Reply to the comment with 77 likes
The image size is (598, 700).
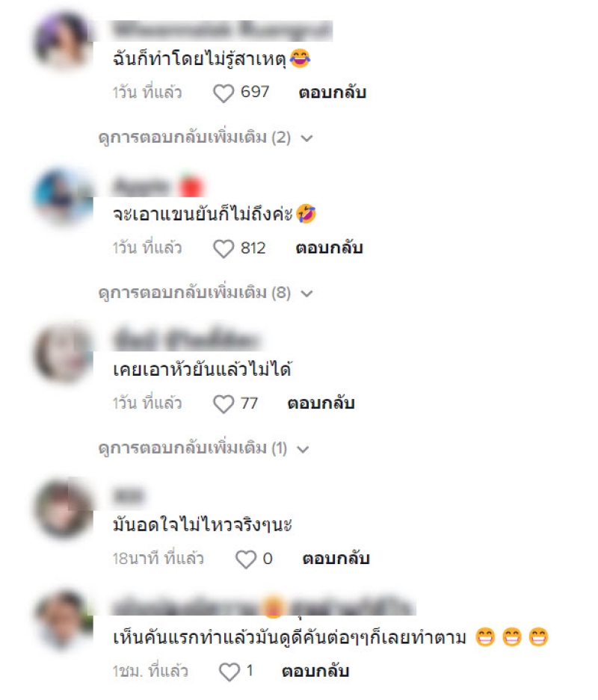[321, 403]
